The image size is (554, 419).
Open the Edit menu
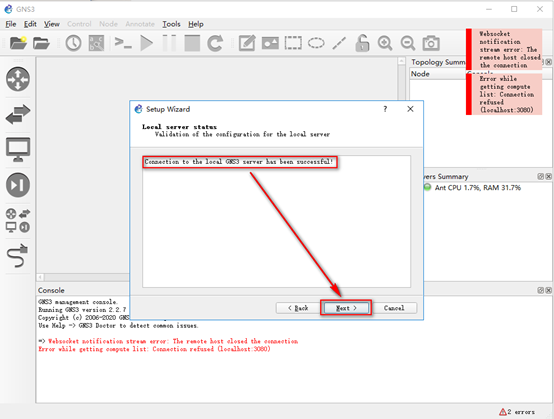point(30,24)
